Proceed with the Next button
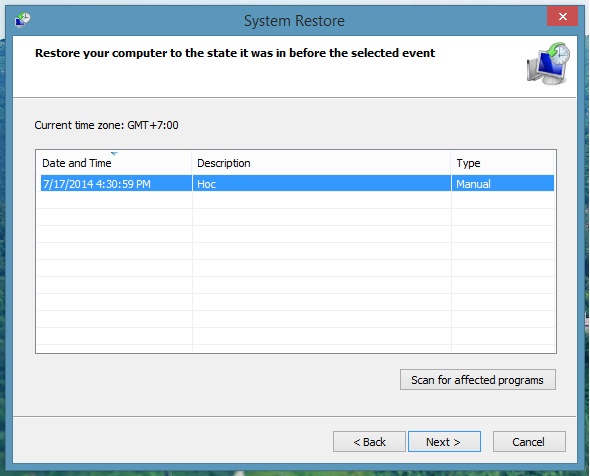Image resolution: width=590 pixels, height=476 pixels. coord(444,442)
